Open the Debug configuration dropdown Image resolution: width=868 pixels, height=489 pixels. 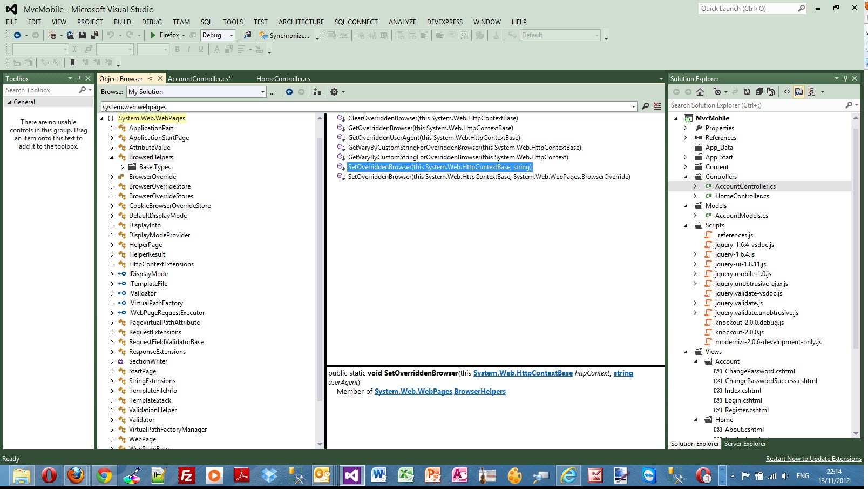(232, 35)
